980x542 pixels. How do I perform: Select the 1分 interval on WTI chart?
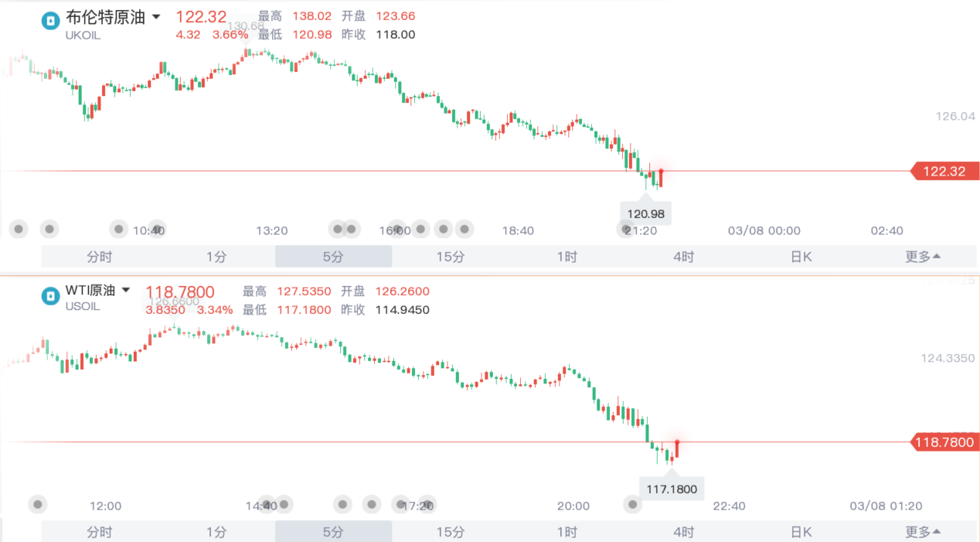point(216,532)
